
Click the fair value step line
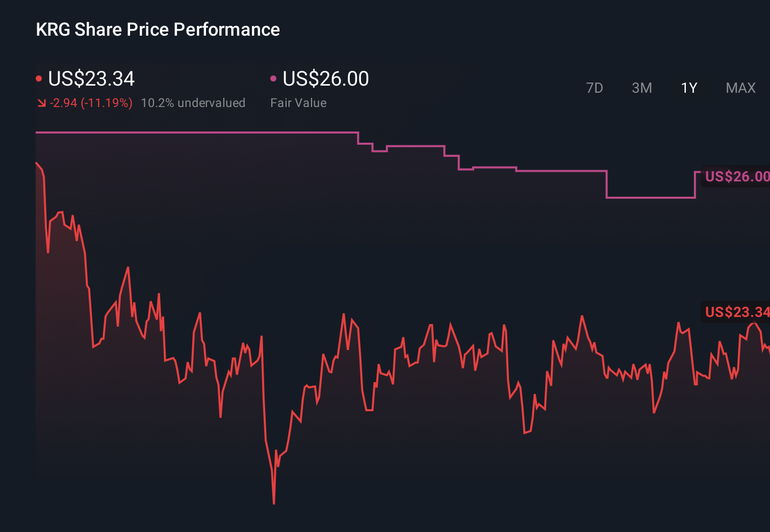[204, 131]
